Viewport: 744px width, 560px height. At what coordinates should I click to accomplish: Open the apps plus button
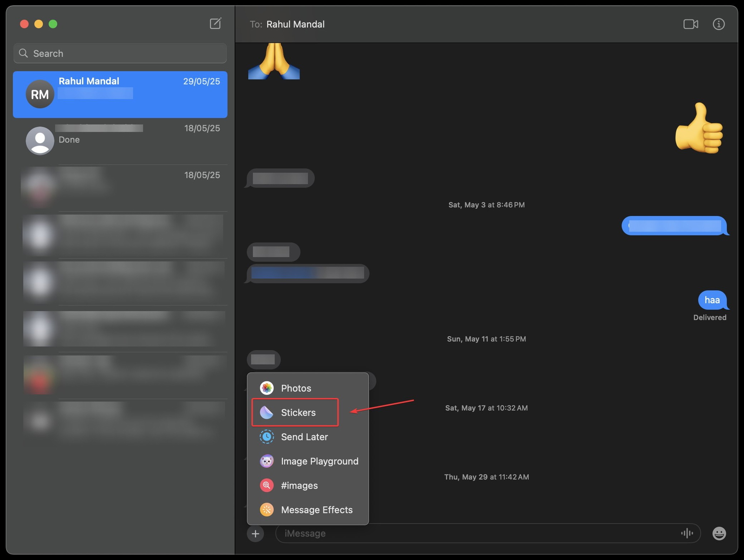[255, 533]
